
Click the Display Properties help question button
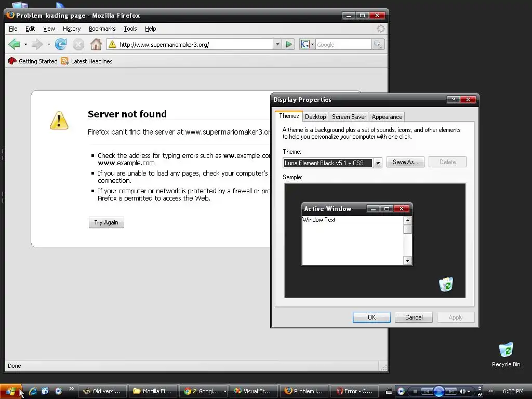(453, 99)
